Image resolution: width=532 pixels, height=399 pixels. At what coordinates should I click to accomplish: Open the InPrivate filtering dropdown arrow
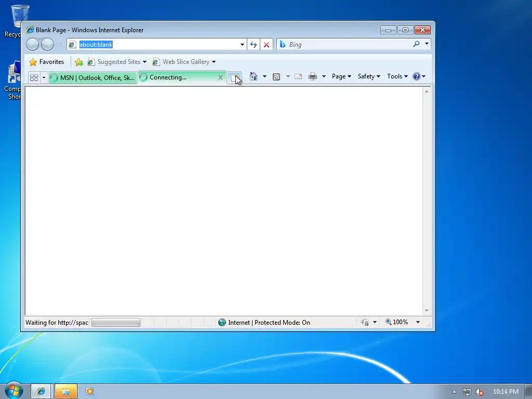pyautogui.click(x=375, y=322)
